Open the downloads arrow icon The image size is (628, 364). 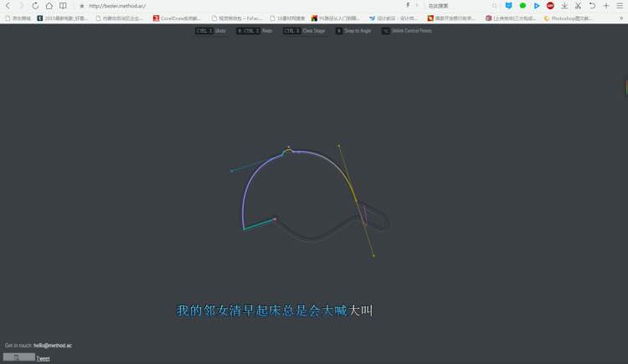point(564,6)
